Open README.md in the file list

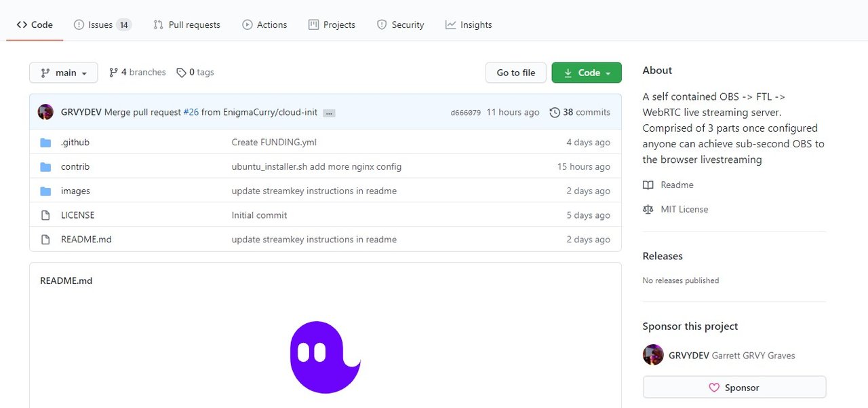coord(86,240)
